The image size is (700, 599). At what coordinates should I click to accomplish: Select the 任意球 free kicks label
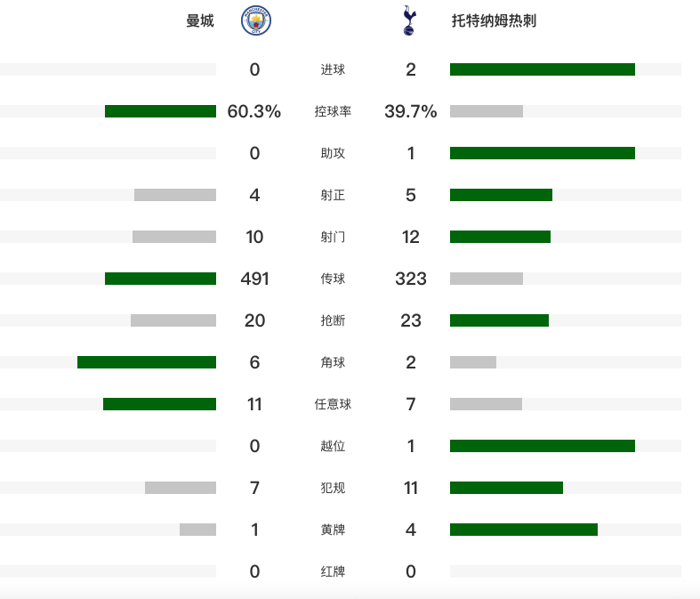tap(333, 404)
